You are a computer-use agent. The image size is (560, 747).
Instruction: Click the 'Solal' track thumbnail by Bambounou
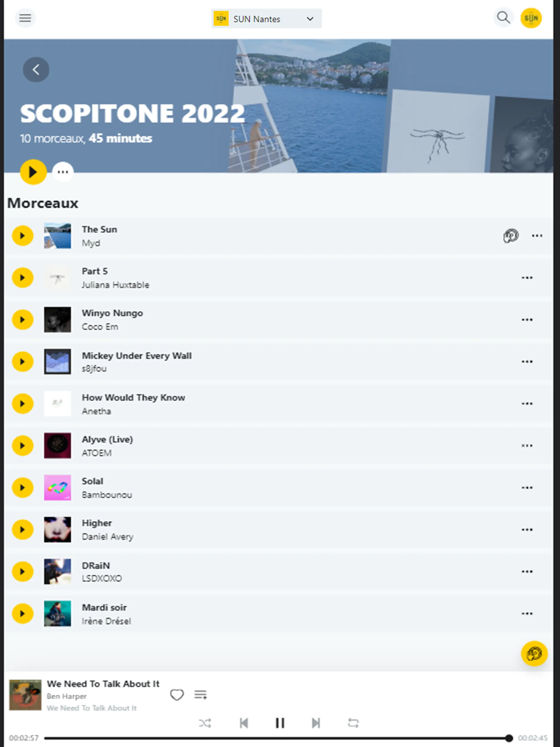pos(57,487)
